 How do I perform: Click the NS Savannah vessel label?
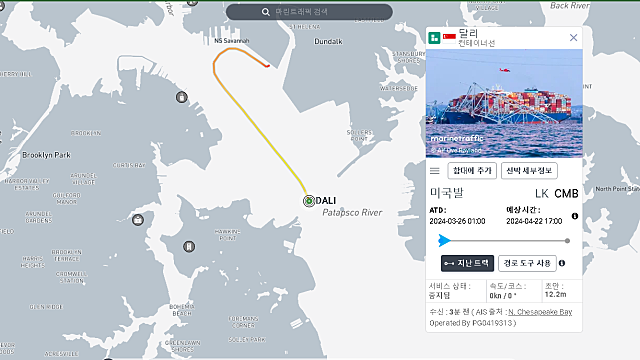pos(232,41)
